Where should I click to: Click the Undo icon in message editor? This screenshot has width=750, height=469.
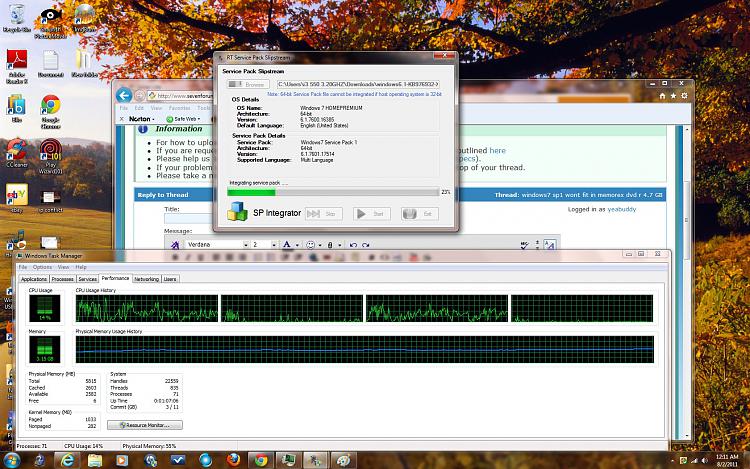(x=353, y=245)
